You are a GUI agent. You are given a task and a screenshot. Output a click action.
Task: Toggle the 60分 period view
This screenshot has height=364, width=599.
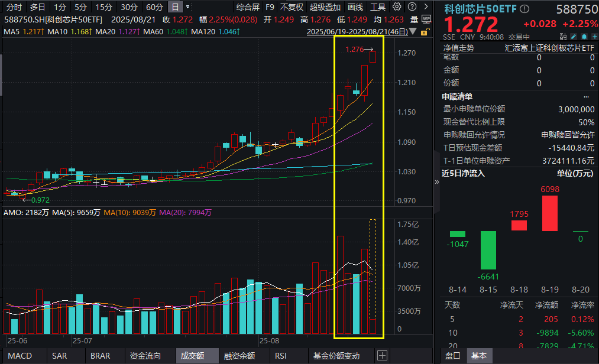click(x=154, y=7)
